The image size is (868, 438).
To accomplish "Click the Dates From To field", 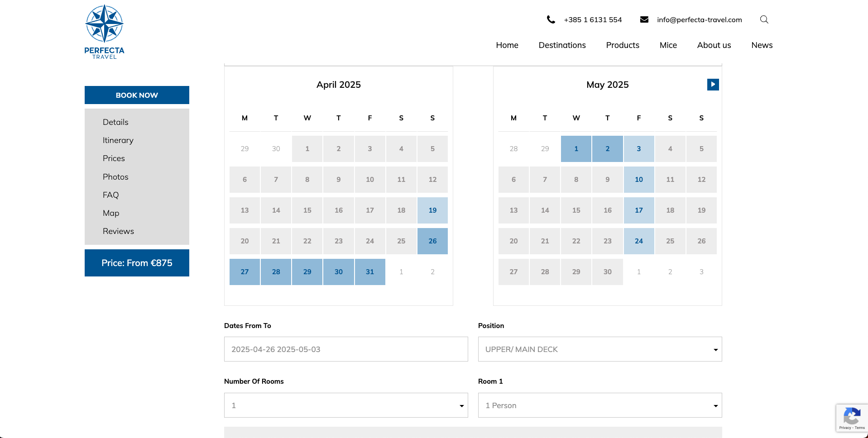I will tap(346, 349).
